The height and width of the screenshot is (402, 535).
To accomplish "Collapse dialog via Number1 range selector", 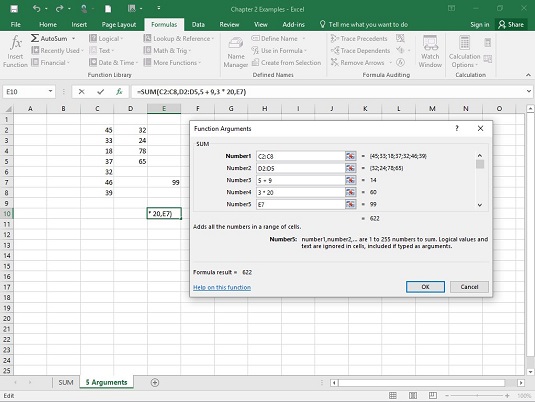I will point(350,156).
